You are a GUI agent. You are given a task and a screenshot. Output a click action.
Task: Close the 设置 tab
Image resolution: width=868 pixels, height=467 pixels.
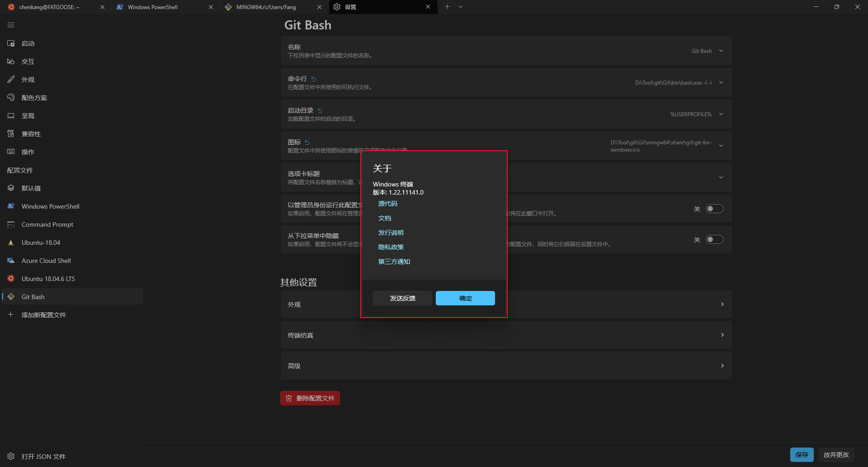coord(428,7)
